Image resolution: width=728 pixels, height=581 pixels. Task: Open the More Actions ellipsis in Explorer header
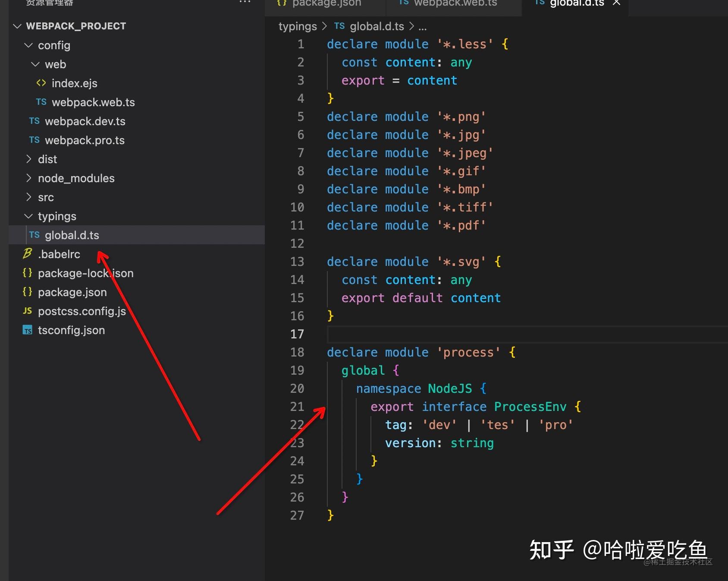[x=245, y=3]
